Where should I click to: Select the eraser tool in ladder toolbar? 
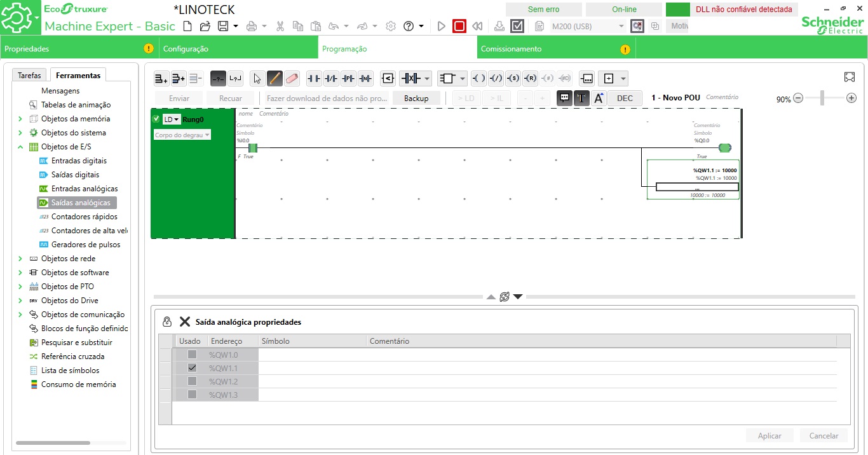click(292, 78)
